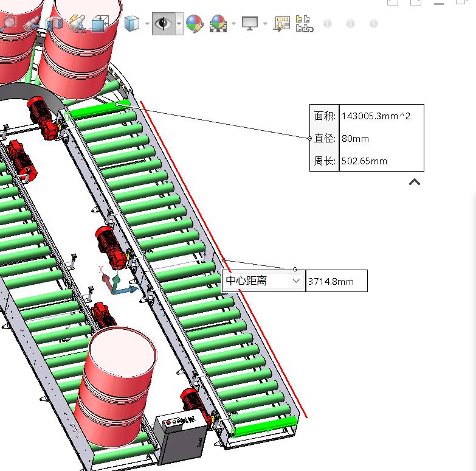
Task: Click the 直径 value 80mm
Action: [x=355, y=139]
